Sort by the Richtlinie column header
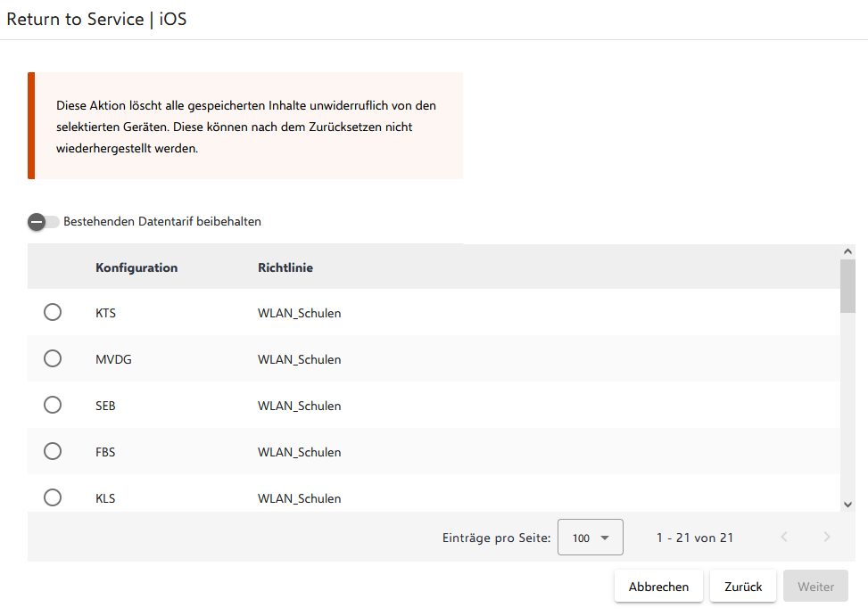 (x=285, y=267)
